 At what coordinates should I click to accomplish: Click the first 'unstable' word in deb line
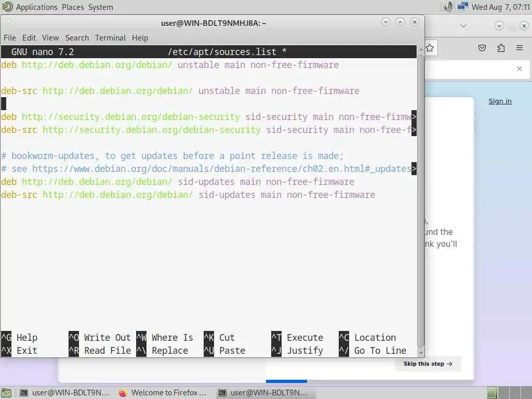198,65
